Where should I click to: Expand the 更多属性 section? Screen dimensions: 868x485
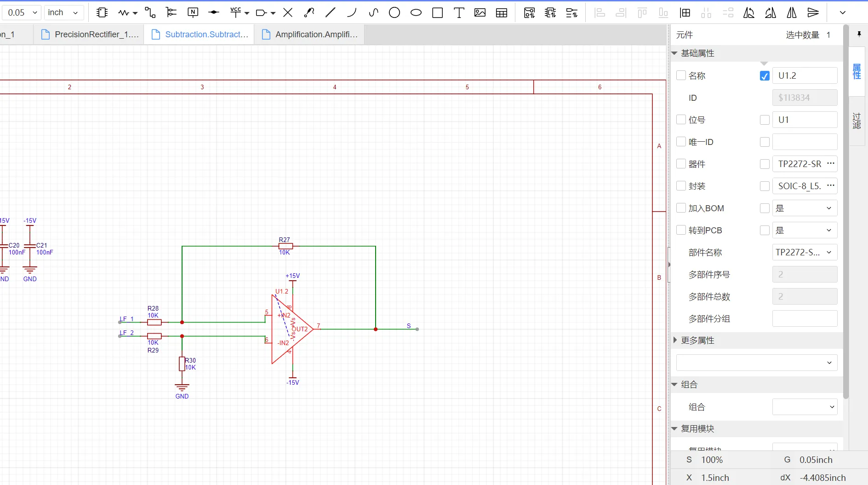tap(697, 341)
